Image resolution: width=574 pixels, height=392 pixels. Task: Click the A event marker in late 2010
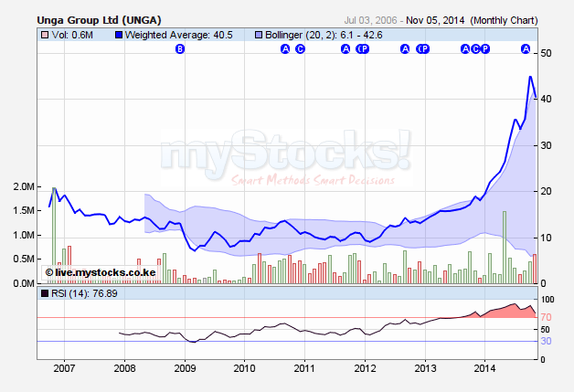pos(284,48)
